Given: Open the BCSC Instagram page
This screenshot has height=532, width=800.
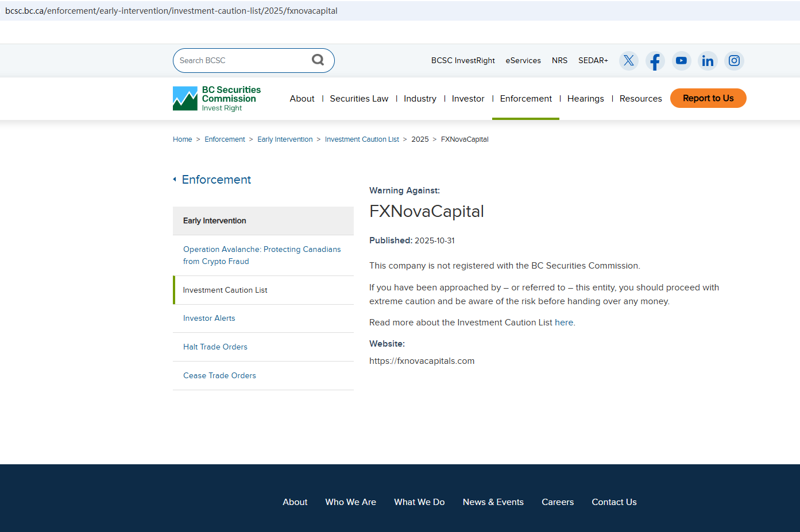Looking at the screenshot, I should pyautogui.click(x=734, y=61).
